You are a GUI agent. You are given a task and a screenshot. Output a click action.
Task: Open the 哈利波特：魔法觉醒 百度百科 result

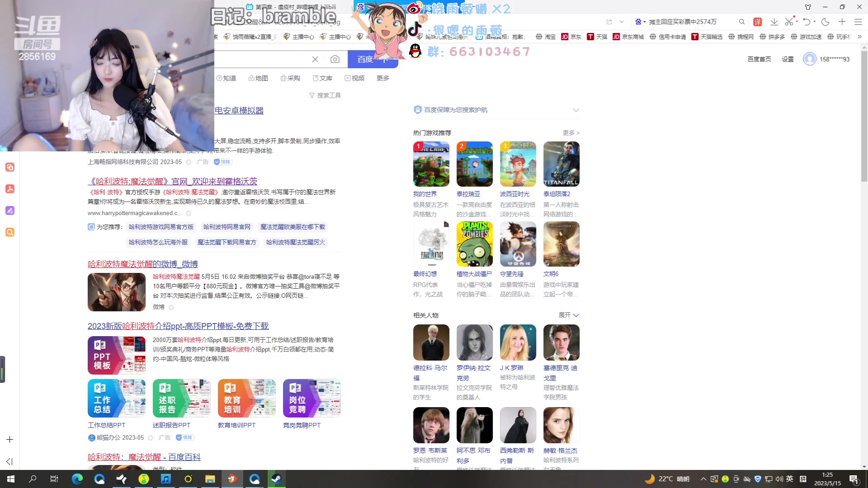(144, 457)
